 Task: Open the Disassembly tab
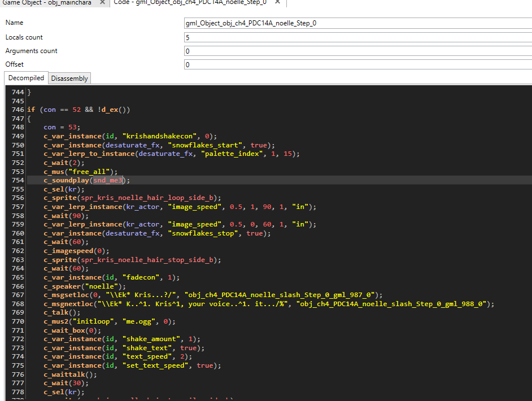tap(69, 79)
